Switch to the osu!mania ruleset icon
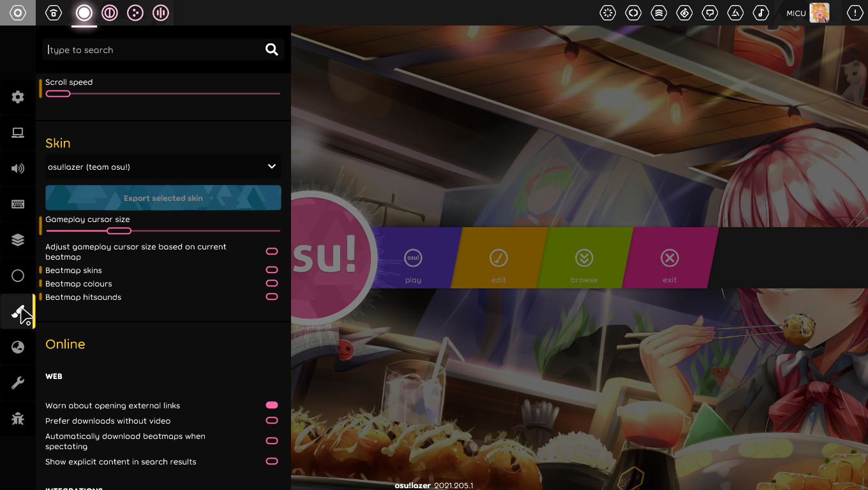Viewport: 868px width, 490px height. click(x=161, y=13)
